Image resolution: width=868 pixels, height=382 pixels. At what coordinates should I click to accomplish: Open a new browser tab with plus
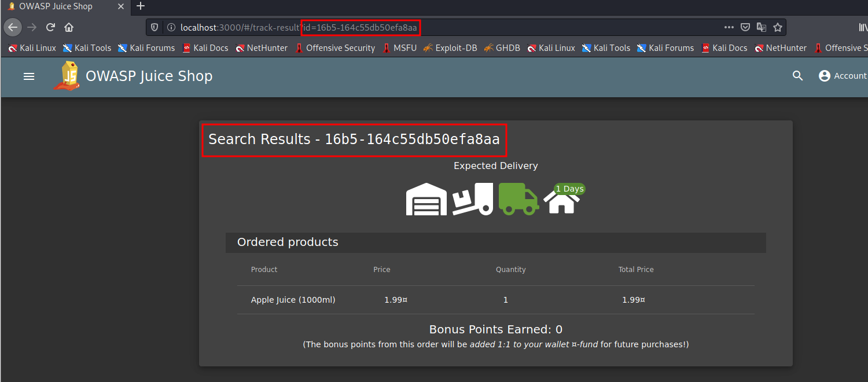[141, 6]
